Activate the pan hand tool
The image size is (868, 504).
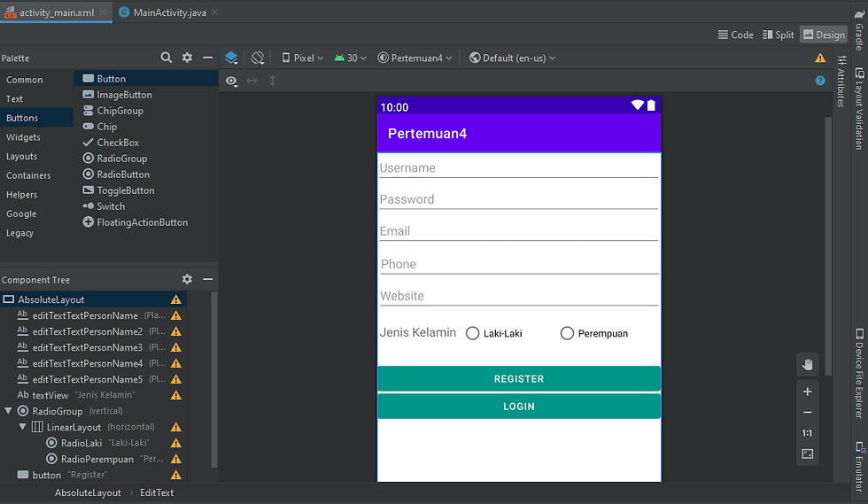click(808, 364)
